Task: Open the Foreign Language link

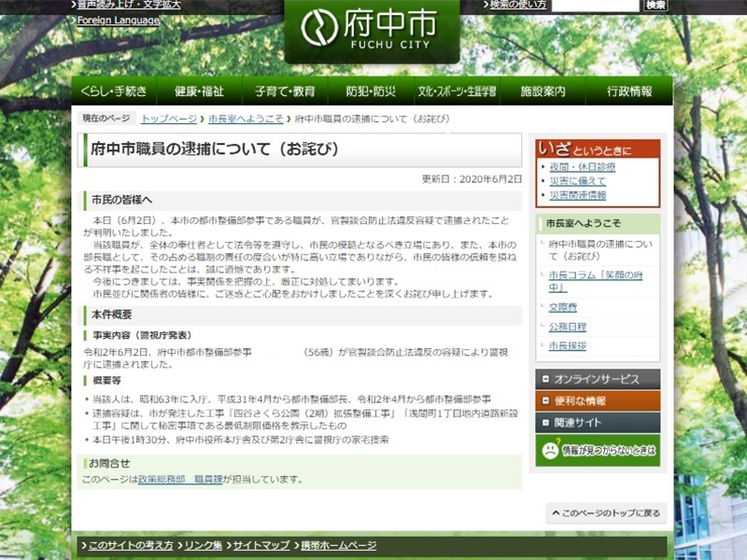Action: (x=118, y=21)
